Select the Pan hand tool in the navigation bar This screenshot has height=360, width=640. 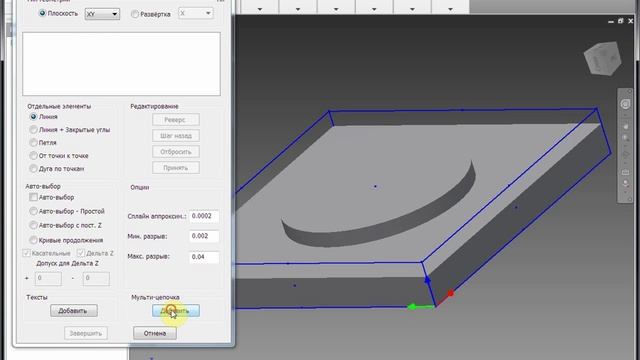(x=625, y=127)
